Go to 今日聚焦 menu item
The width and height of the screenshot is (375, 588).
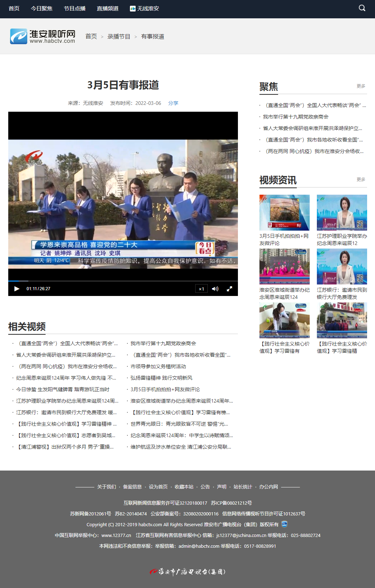pyautogui.click(x=42, y=8)
